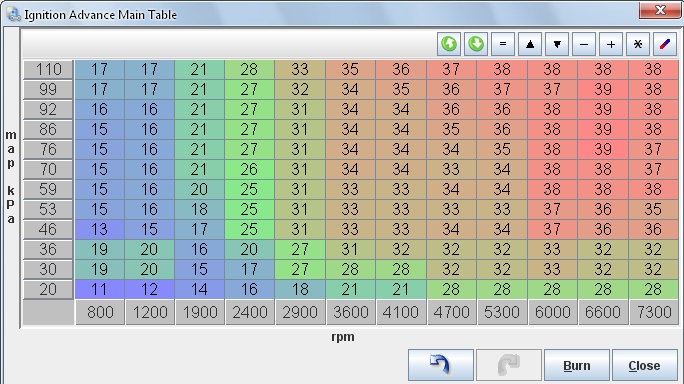Click the red-blue interpolate pen icon
Screen dimensions: 684x384
click(665, 44)
